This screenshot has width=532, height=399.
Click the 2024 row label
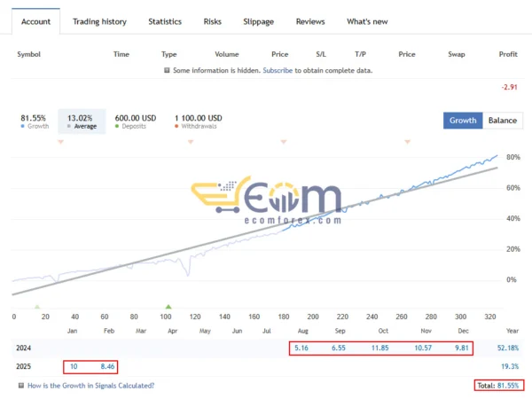coord(23,348)
